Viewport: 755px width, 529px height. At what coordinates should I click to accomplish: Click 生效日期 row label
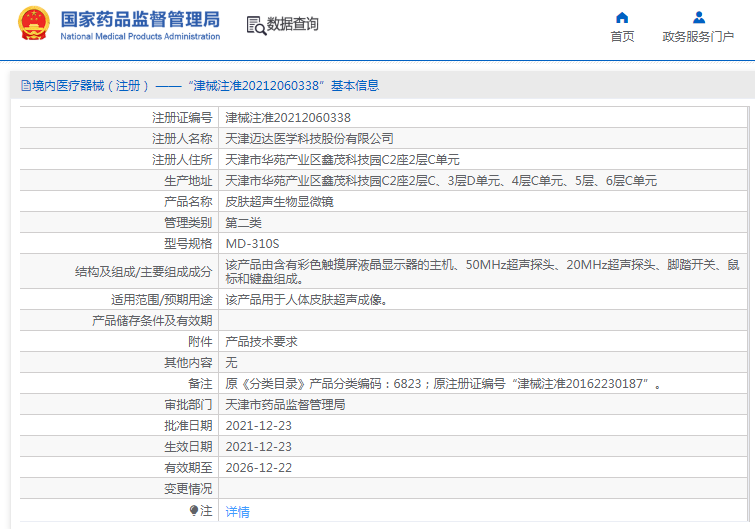click(188, 447)
